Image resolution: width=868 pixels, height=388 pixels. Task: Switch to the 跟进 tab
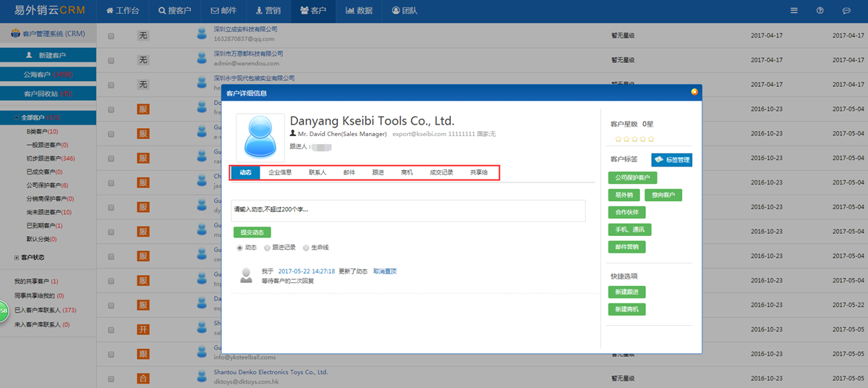(x=378, y=172)
